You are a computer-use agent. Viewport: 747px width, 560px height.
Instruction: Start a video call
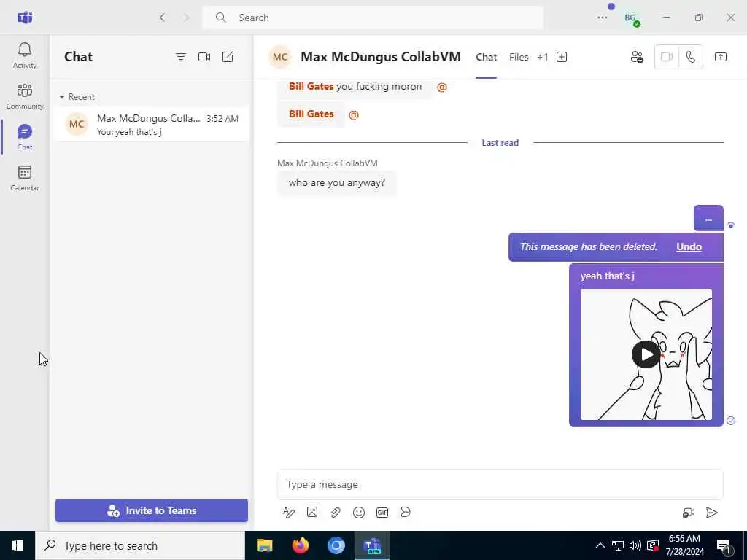coord(667,57)
